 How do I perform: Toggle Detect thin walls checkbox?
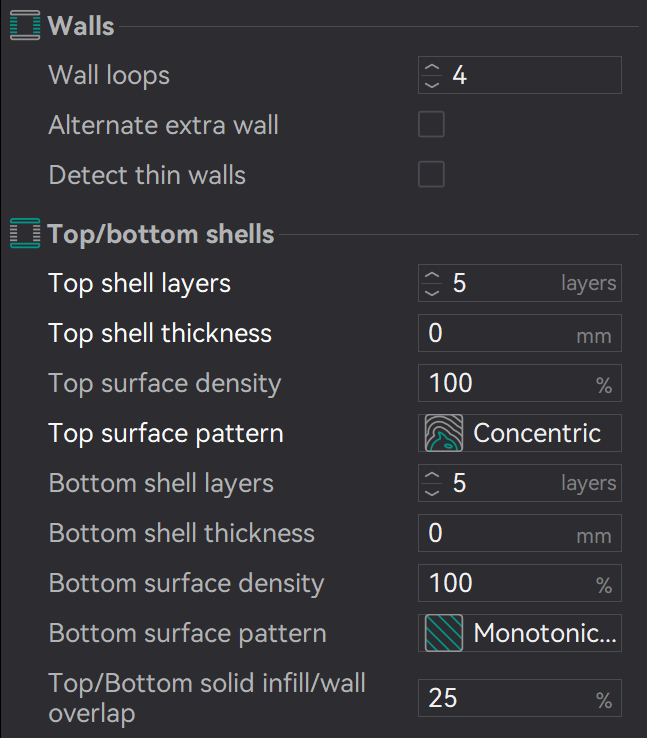pyautogui.click(x=431, y=175)
